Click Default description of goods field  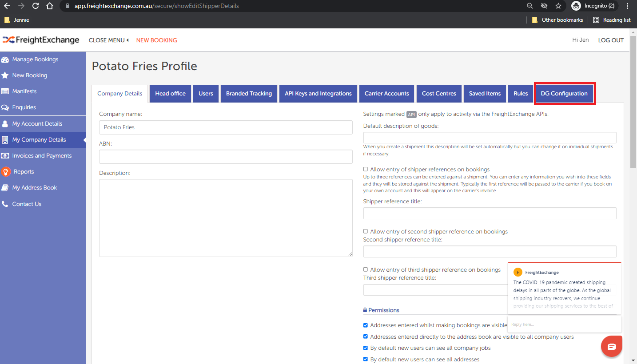tap(490, 138)
